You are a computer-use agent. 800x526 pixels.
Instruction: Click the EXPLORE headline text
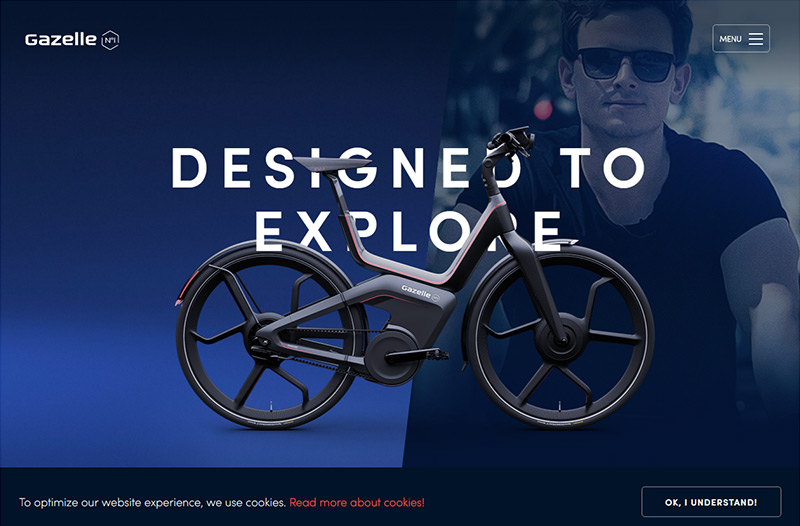tap(408, 231)
